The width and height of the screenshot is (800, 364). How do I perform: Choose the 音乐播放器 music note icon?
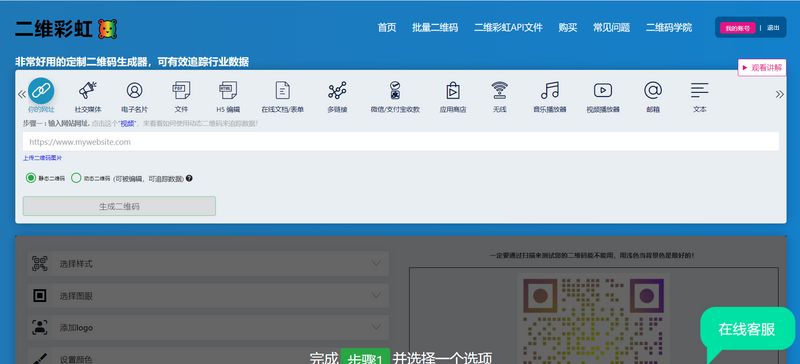550,90
